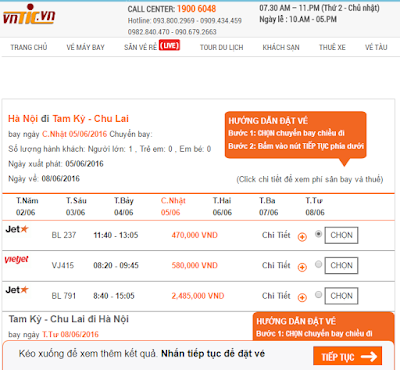Expand details plus icon for flight VJ415
This screenshot has width=400, height=370.
[302, 267]
